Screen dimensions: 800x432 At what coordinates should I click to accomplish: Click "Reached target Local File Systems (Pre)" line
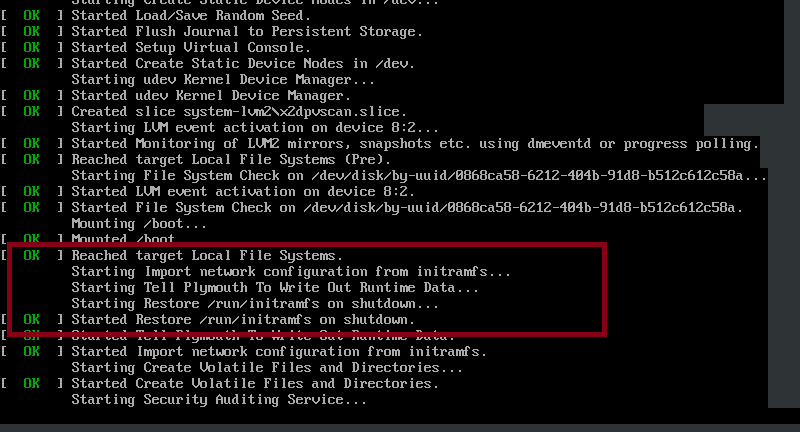point(231,159)
